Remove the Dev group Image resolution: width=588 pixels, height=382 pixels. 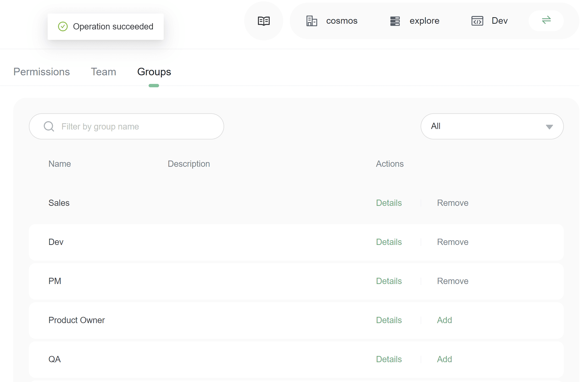452,242
